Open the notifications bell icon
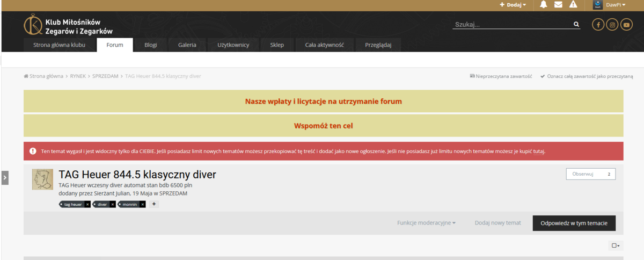Screen dimensions: 644x260 543,5
